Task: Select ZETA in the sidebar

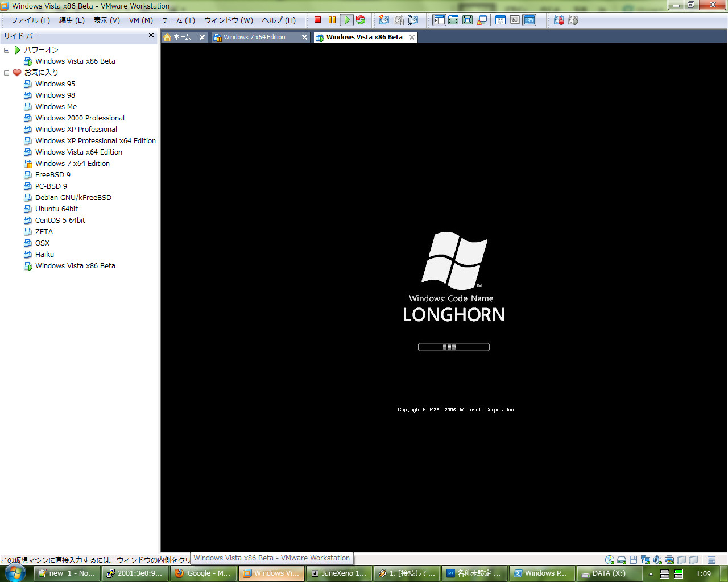Action: pos(44,232)
